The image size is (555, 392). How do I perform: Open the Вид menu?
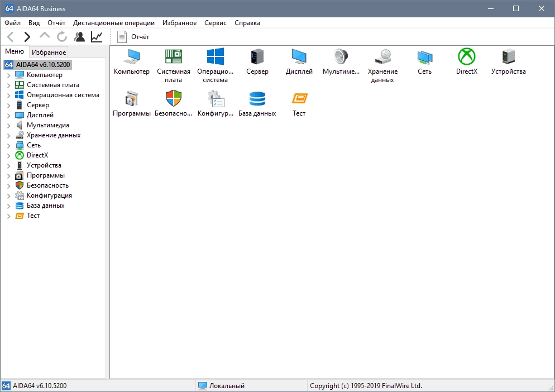(34, 23)
